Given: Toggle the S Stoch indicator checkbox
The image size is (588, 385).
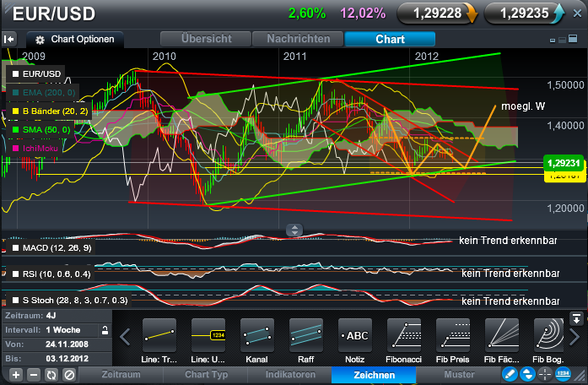Looking at the screenshot, I should (15, 301).
